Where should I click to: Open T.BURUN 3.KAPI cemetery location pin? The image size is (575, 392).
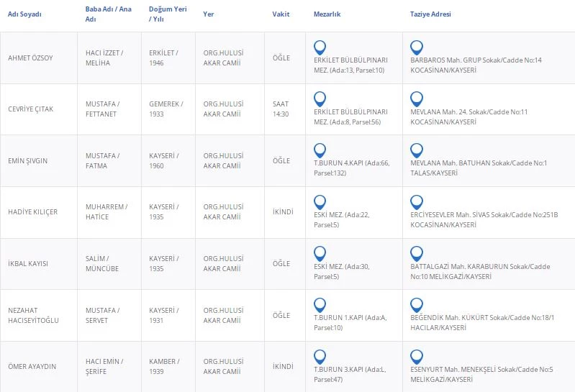pos(320,356)
